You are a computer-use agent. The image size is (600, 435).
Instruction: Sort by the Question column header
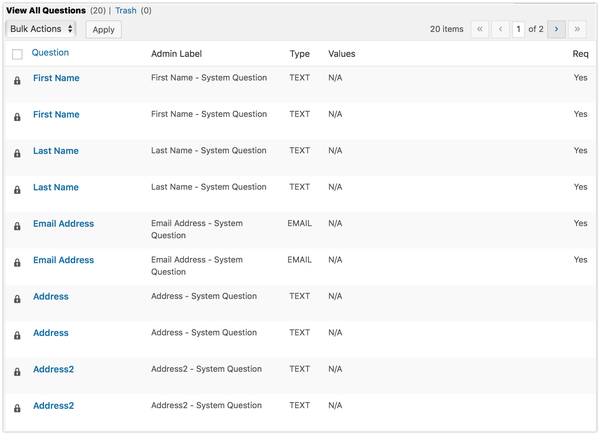click(50, 53)
